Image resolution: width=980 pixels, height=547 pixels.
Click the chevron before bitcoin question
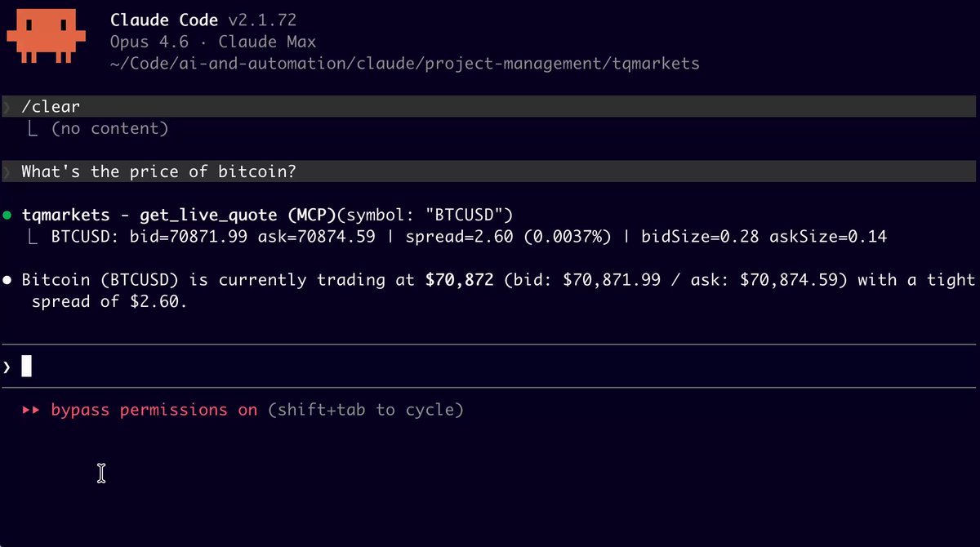7,171
